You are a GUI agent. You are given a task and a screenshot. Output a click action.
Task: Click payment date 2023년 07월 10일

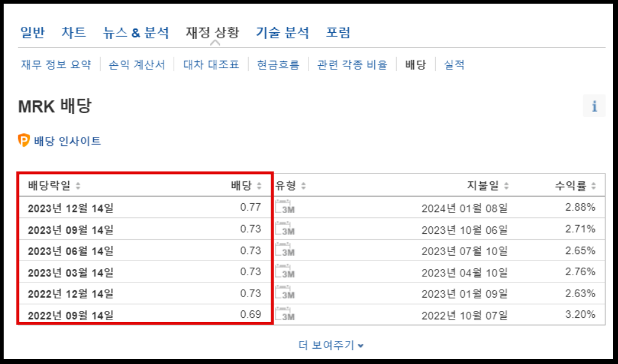[464, 251]
